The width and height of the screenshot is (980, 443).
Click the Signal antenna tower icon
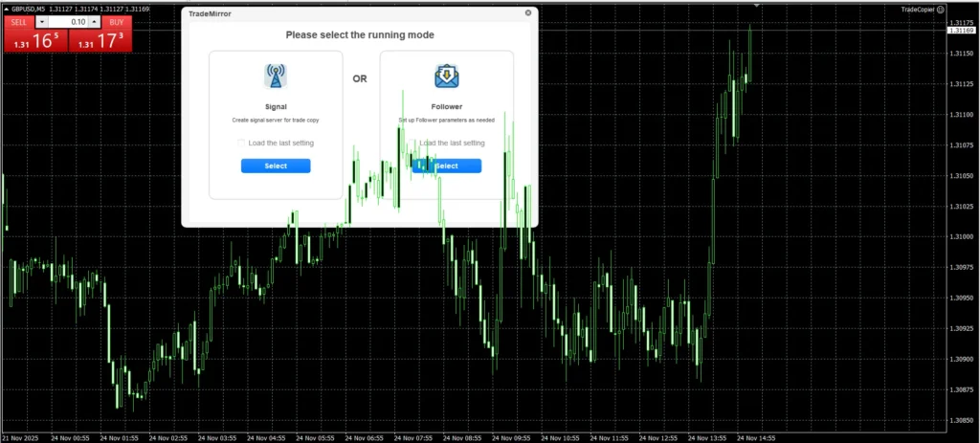click(276, 76)
